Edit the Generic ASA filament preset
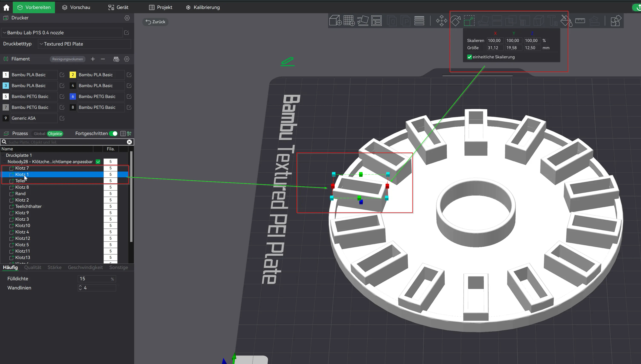 click(x=62, y=118)
